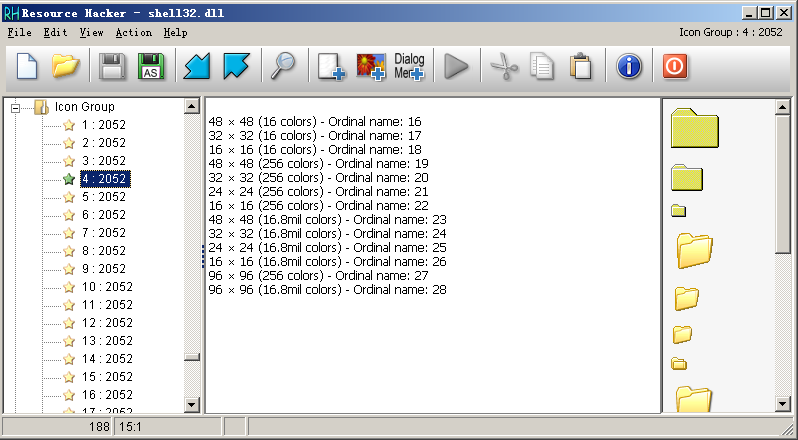The height and width of the screenshot is (440, 798).
Task: Select tree item 16 : 2052
Action: pos(107,395)
